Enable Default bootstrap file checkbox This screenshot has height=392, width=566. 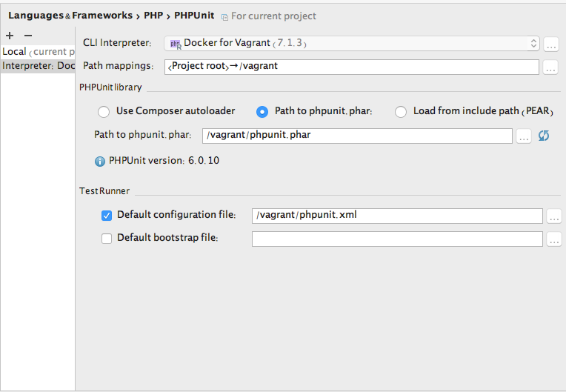tap(107, 239)
